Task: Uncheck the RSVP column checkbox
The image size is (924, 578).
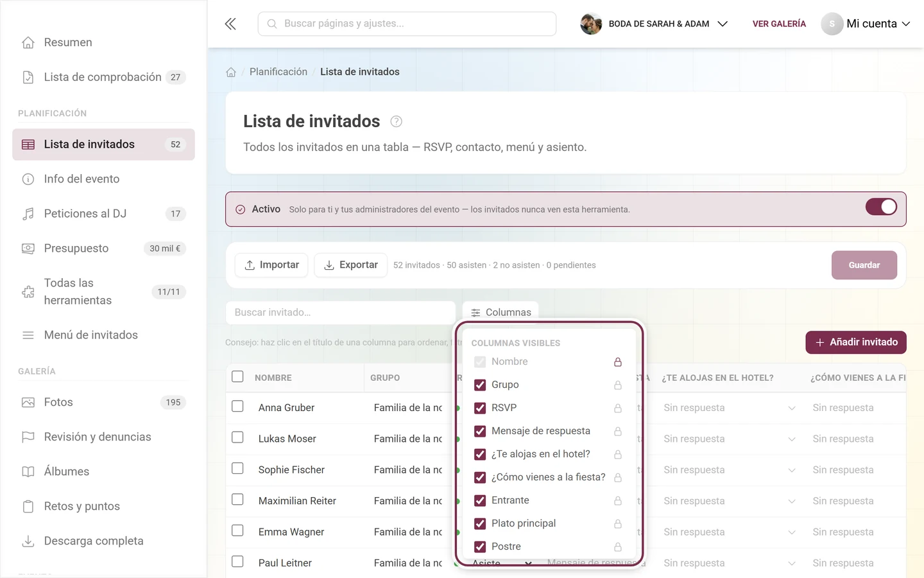Action: (480, 408)
